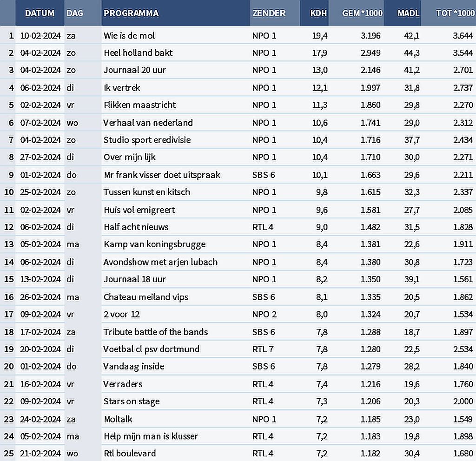
Task: Click the total value 3.644
Action: pyautogui.click(x=463, y=36)
